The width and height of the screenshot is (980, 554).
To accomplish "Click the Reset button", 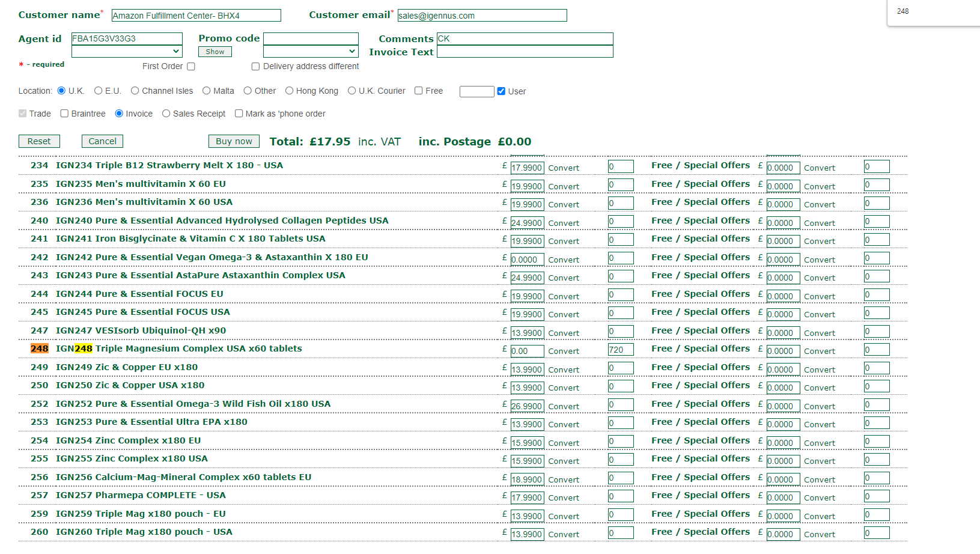I will click(x=39, y=141).
